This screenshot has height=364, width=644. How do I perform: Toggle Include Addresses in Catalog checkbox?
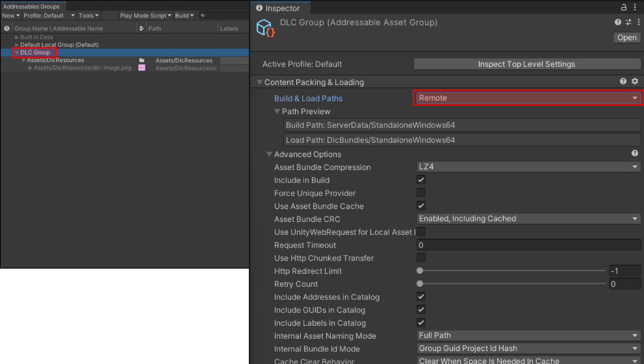coord(421,296)
